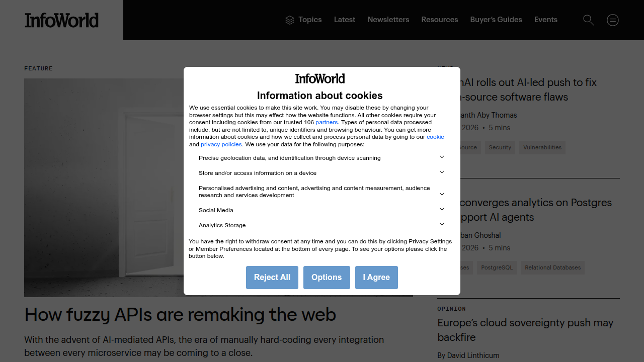This screenshot has width=644, height=362.
Task: Open the privacy policies link
Action: point(221,144)
